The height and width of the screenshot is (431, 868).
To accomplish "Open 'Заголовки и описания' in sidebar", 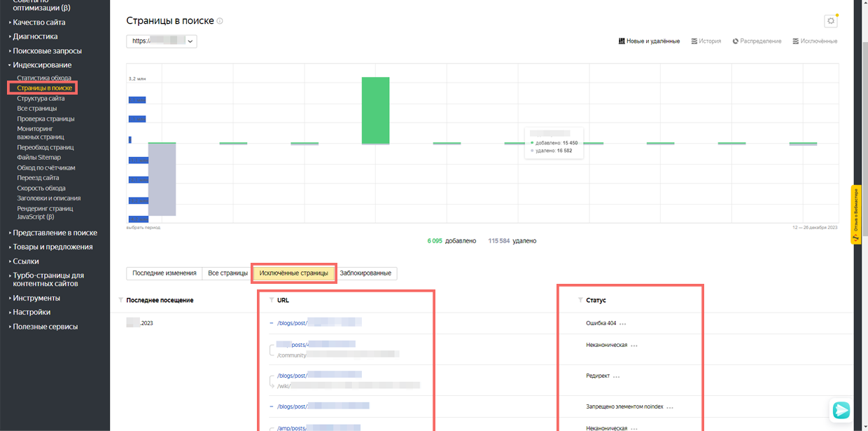I will 49,198.
